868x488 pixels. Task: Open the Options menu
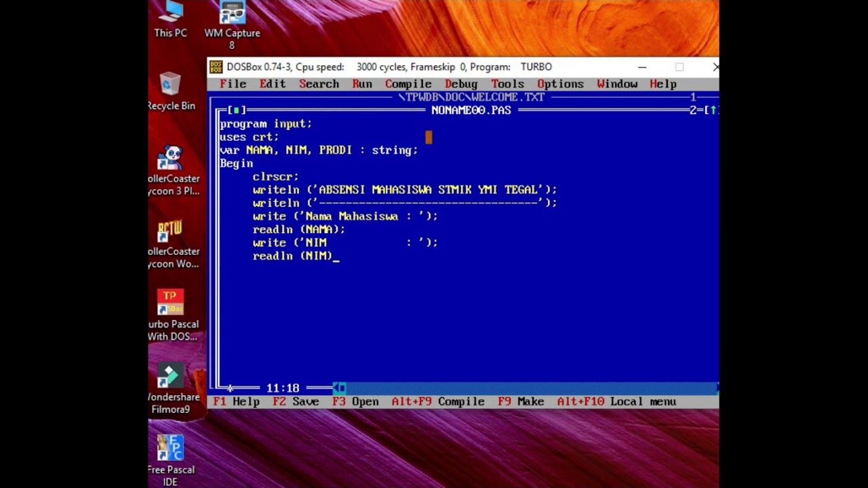pos(560,84)
